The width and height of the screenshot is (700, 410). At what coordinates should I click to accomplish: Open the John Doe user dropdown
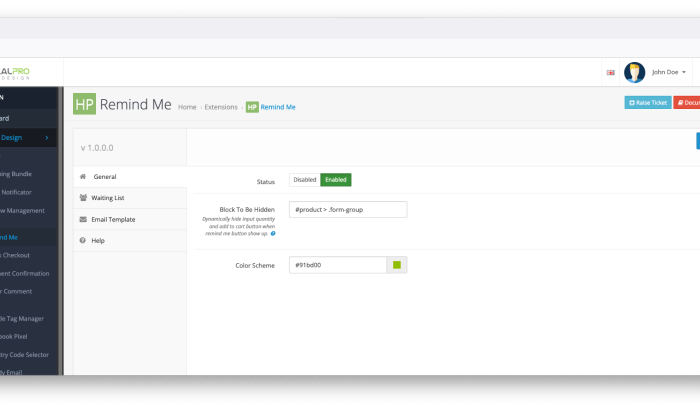click(x=668, y=72)
